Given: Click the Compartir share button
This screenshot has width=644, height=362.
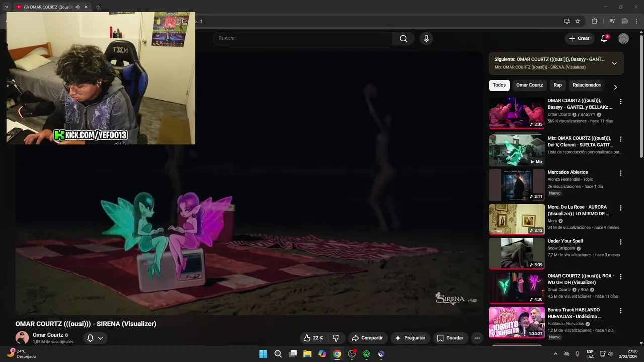Looking at the screenshot, I should [367, 338].
